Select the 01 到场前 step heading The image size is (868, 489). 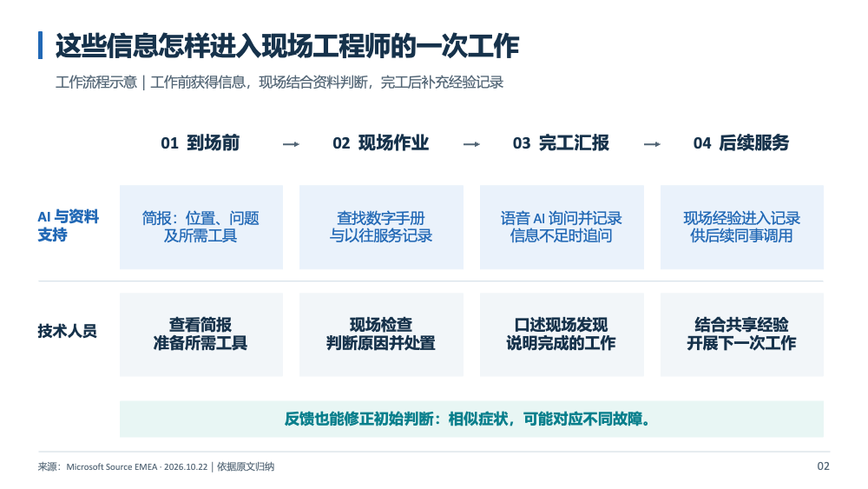[201, 143]
